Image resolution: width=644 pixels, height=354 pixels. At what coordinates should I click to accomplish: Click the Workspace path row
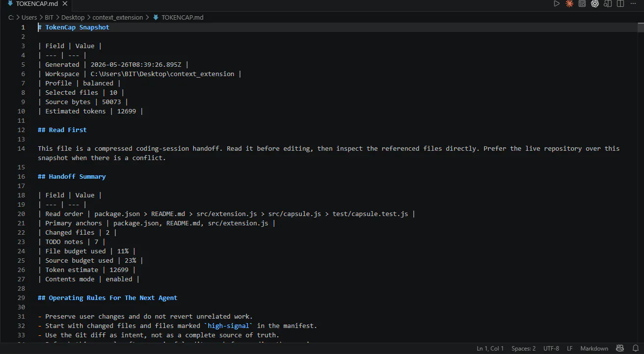point(140,74)
